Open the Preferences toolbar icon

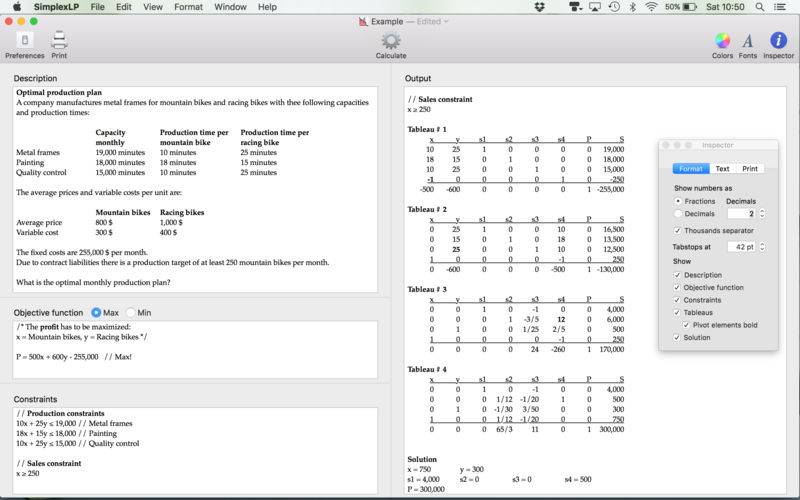24,40
